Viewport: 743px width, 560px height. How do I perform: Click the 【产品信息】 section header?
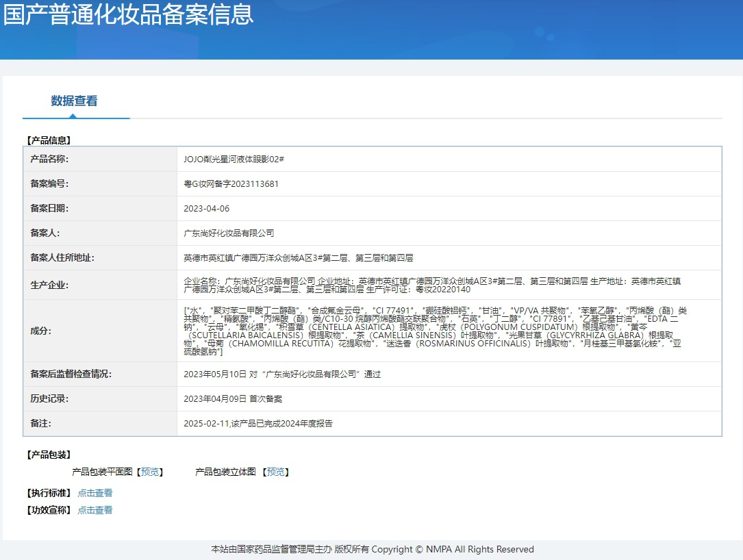point(49,140)
